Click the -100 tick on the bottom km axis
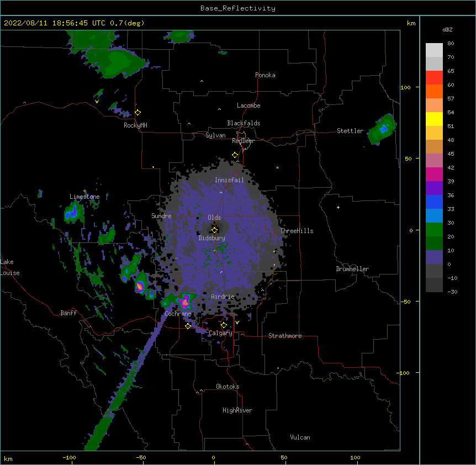Screen dimensions: 476x465 click(70, 458)
